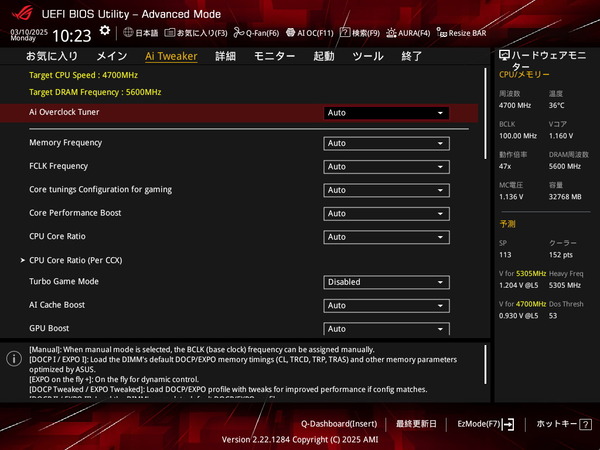Viewport: 600px width, 450px height.
Task: Switch to EzMode(F7)
Action: coord(485,424)
